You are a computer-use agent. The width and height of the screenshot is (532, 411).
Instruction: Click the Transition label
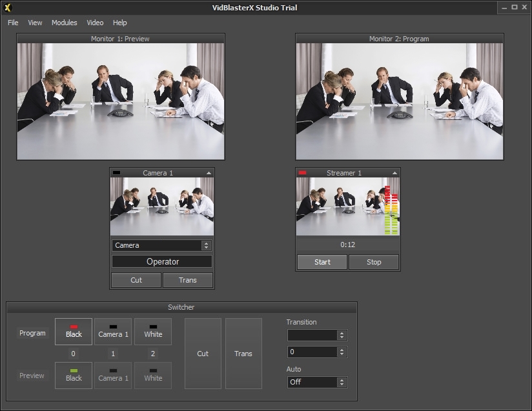[x=302, y=322]
